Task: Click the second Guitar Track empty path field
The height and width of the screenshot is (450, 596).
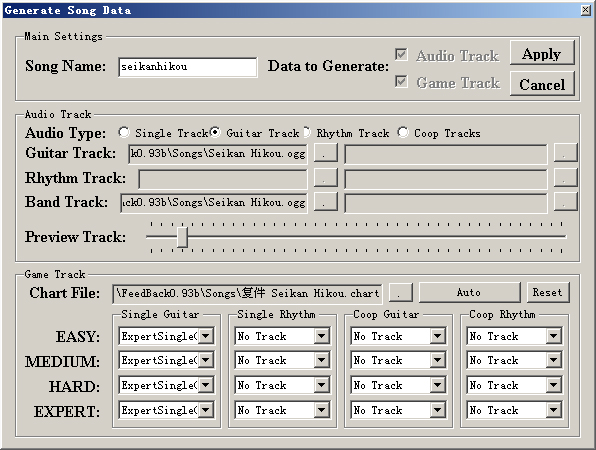Action: click(x=446, y=154)
